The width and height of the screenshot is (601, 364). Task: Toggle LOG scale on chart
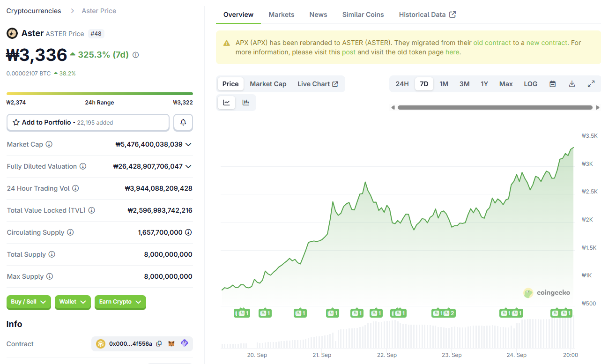pos(531,84)
